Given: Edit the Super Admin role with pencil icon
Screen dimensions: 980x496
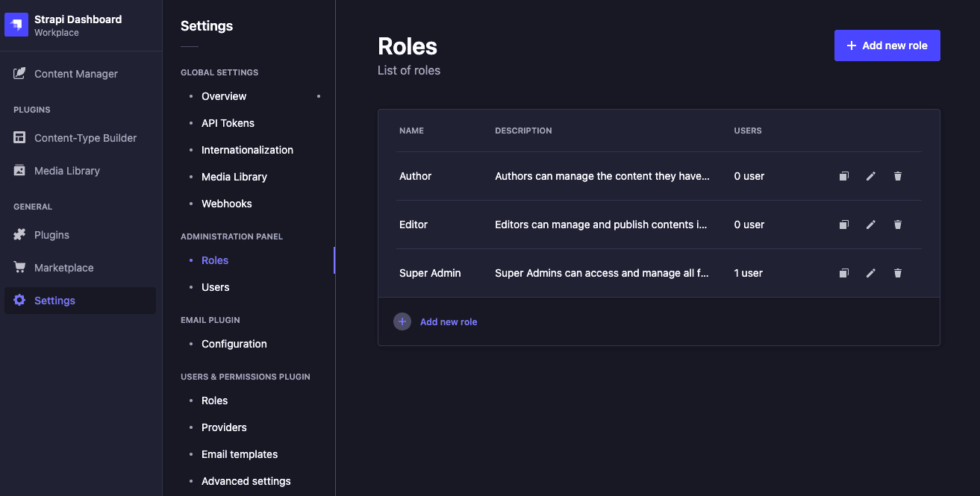Looking at the screenshot, I should pyautogui.click(x=871, y=273).
